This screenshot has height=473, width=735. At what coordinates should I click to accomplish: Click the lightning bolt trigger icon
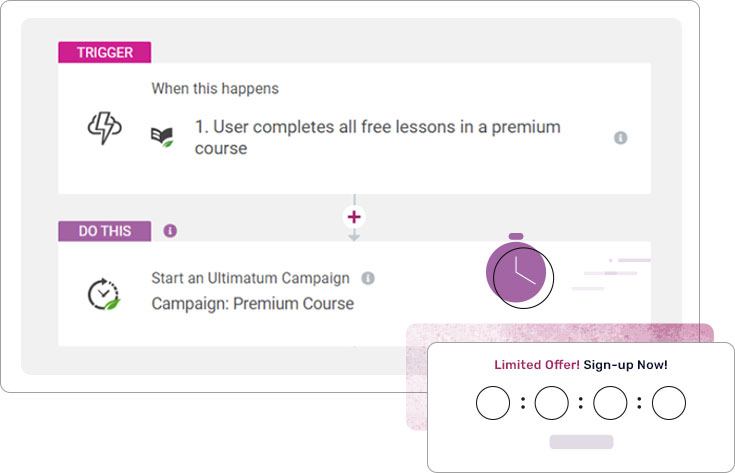(105, 128)
